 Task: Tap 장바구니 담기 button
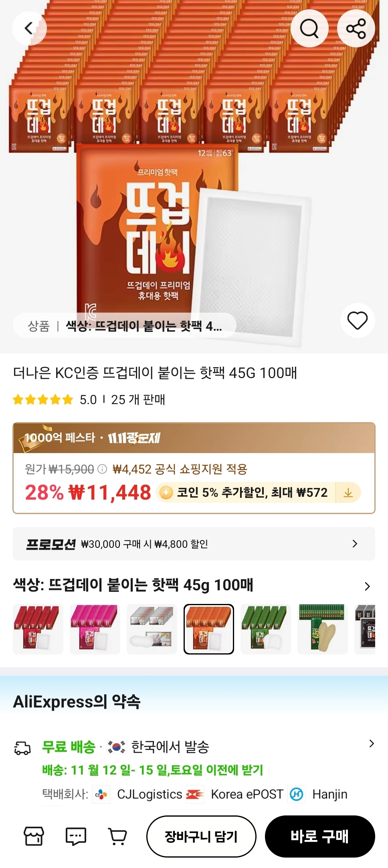pyautogui.click(x=201, y=836)
